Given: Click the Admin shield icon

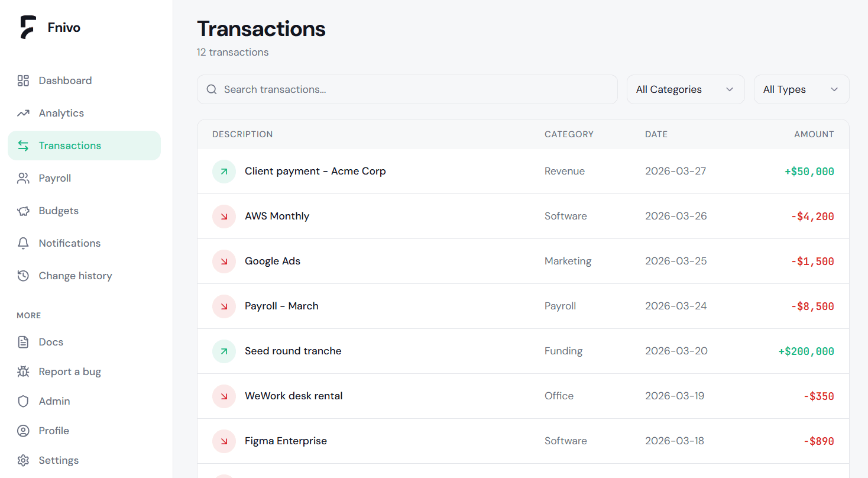Looking at the screenshot, I should click(23, 401).
